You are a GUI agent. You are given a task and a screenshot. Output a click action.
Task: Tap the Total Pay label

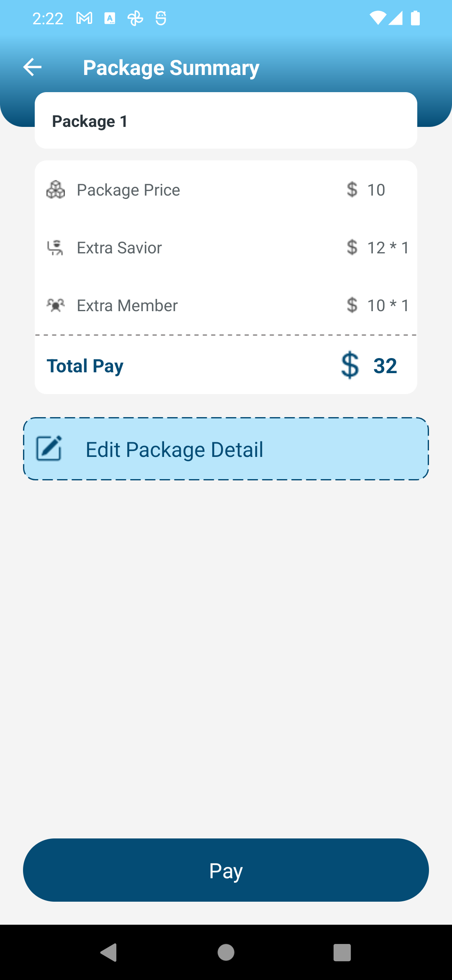coord(85,366)
